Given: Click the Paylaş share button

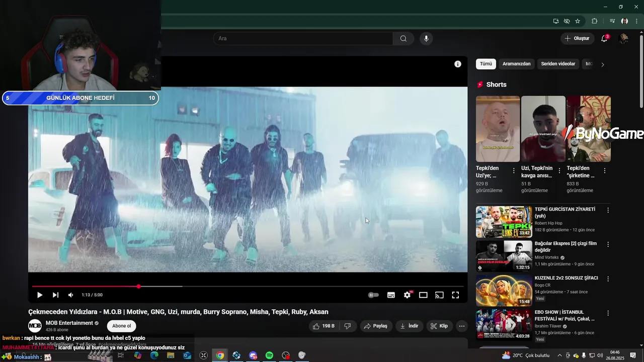Looking at the screenshot, I should 376,326.
